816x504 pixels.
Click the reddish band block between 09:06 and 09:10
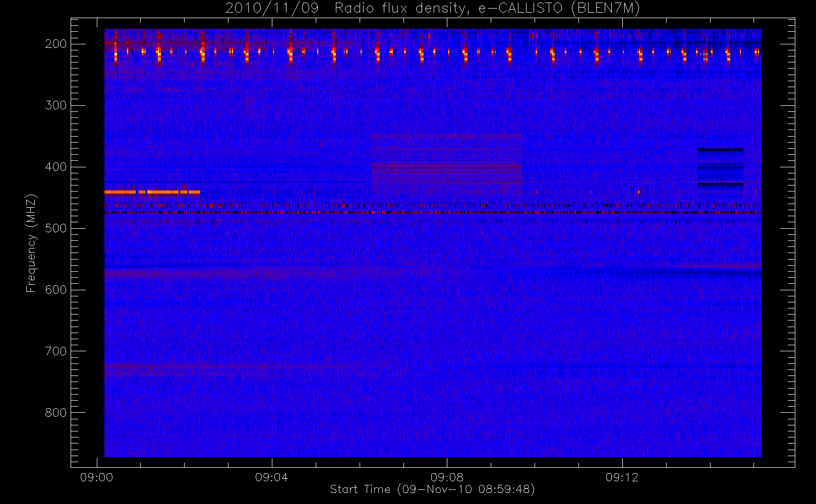tap(447, 172)
